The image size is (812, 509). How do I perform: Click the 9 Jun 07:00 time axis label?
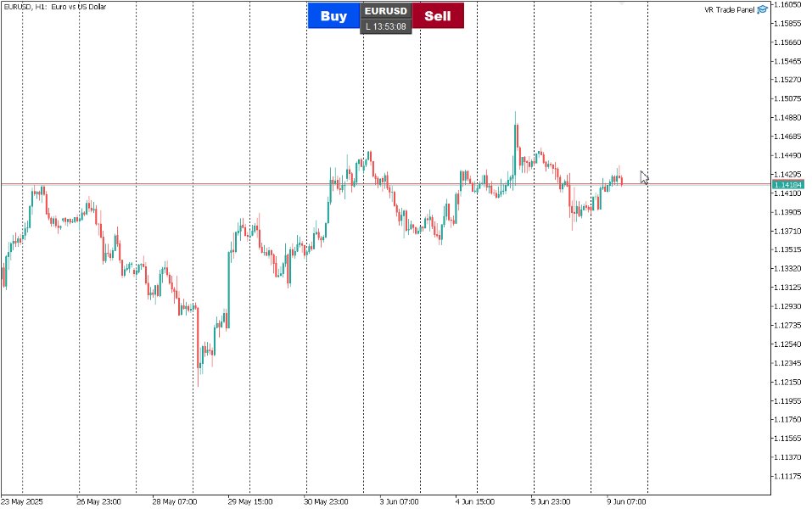[x=627, y=501]
